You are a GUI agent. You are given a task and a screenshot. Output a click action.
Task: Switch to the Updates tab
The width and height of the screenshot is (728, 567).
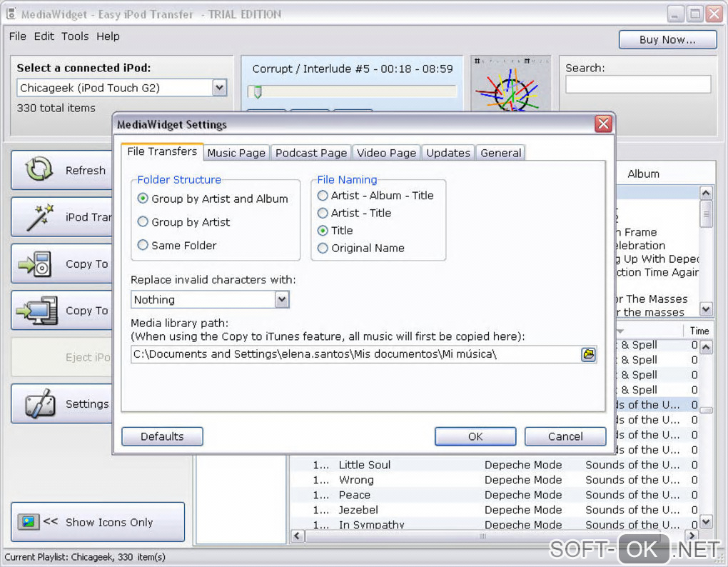pyautogui.click(x=448, y=153)
